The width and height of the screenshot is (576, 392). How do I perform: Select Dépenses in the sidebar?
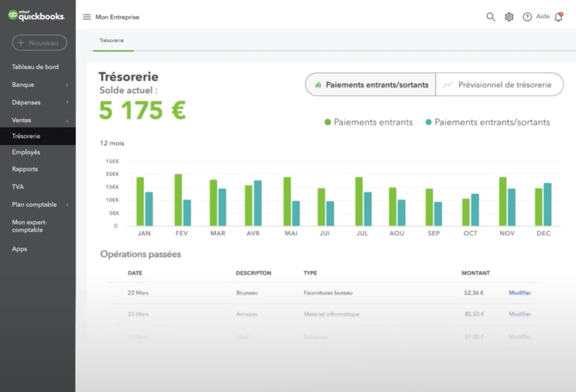[x=26, y=102]
